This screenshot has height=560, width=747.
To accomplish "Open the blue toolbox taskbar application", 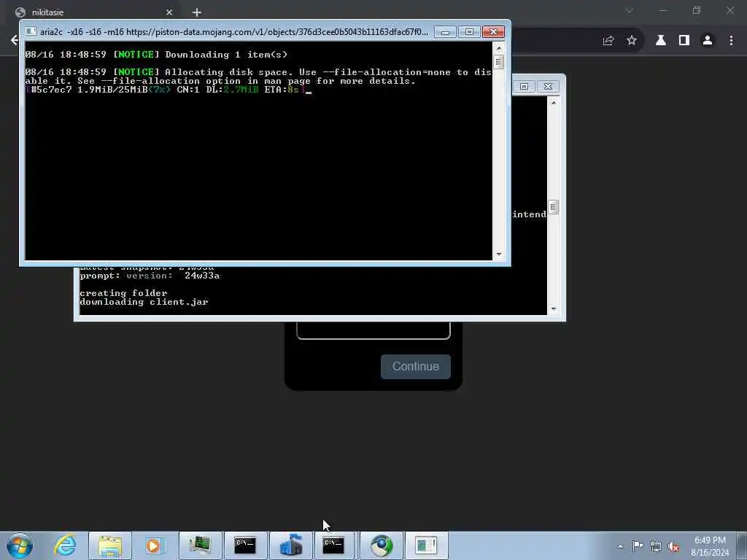I will point(291,545).
